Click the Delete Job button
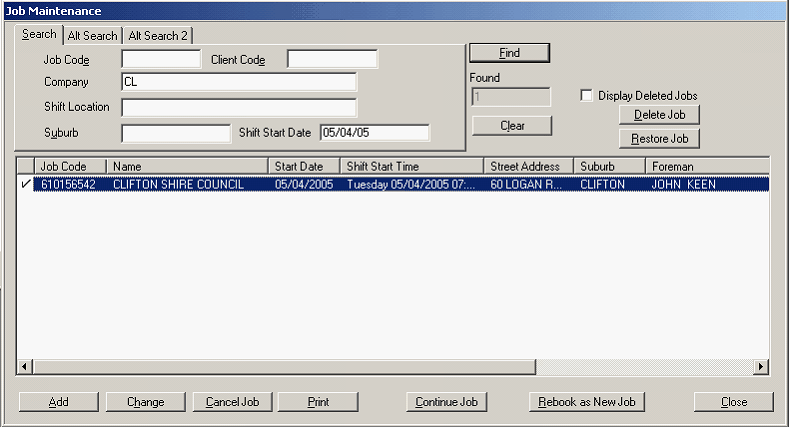The height and width of the screenshot is (428, 790). click(659, 115)
